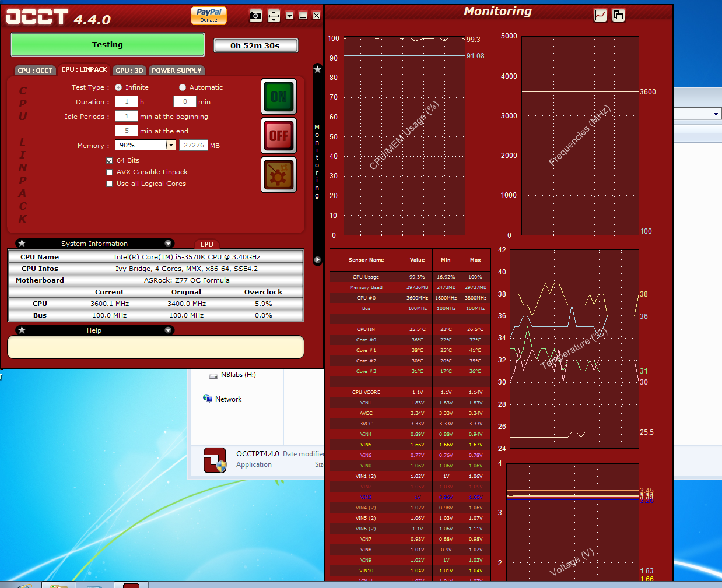Click the Min column header

(446, 260)
